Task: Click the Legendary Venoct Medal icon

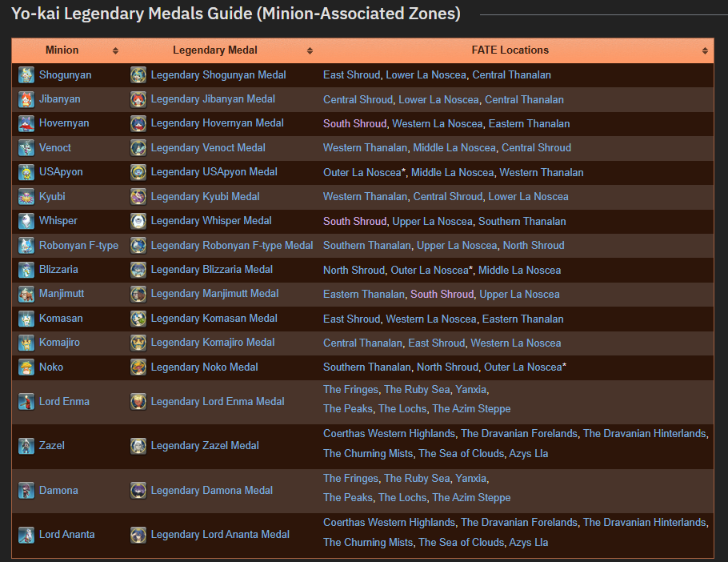Action: click(x=138, y=147)
